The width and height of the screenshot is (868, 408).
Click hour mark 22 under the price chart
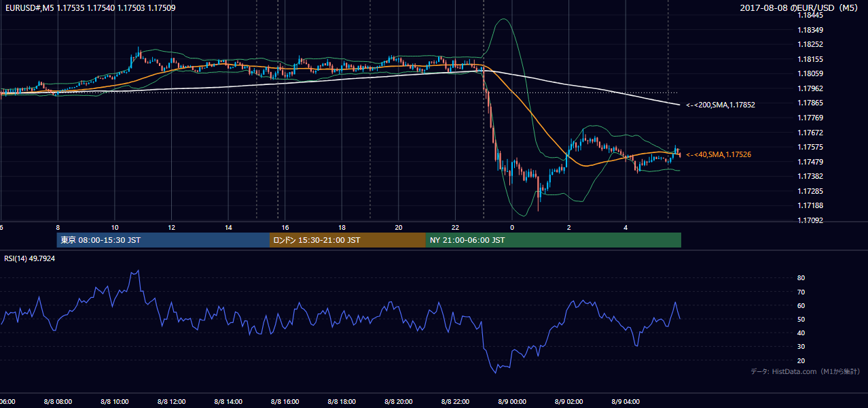click(455, 228)
